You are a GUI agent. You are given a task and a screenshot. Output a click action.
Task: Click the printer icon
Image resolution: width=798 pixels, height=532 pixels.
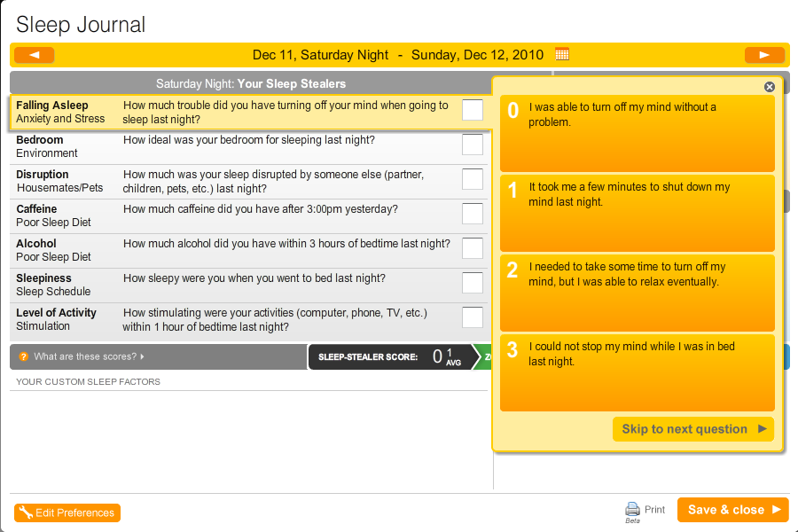(x=632, y=509)
